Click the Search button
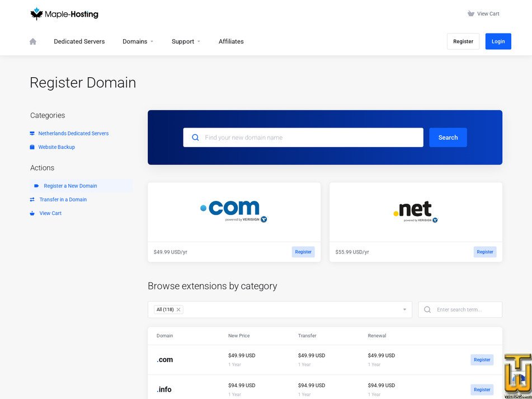 [448, 138]
